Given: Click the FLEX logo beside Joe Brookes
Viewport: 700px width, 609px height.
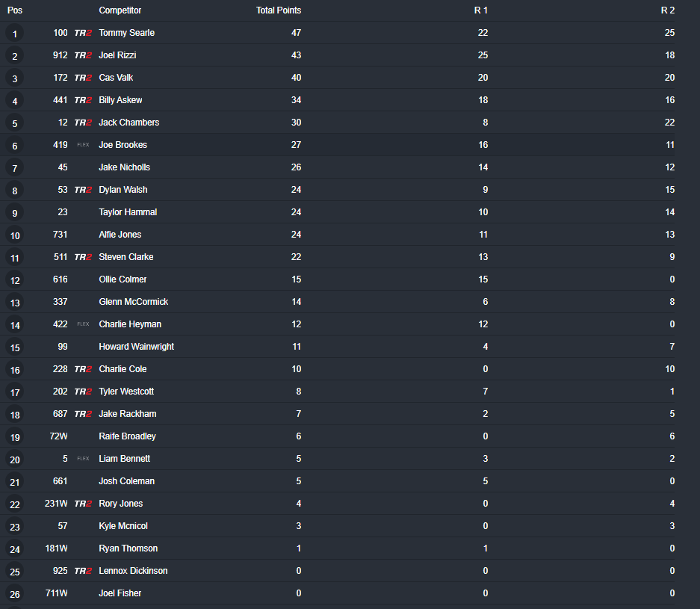Looking at the screenshot, I should (x=83, y=145).
